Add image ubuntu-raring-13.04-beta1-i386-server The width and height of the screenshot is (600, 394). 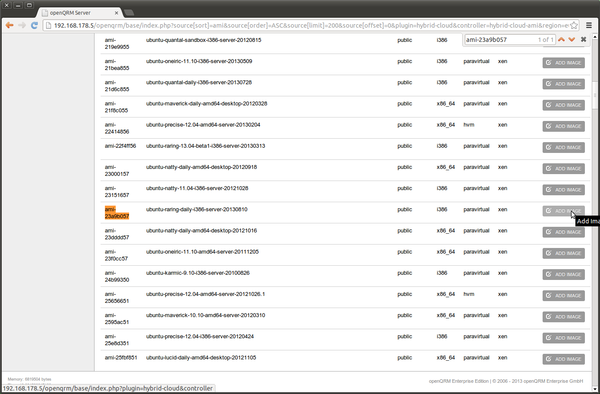coord(563,147)
